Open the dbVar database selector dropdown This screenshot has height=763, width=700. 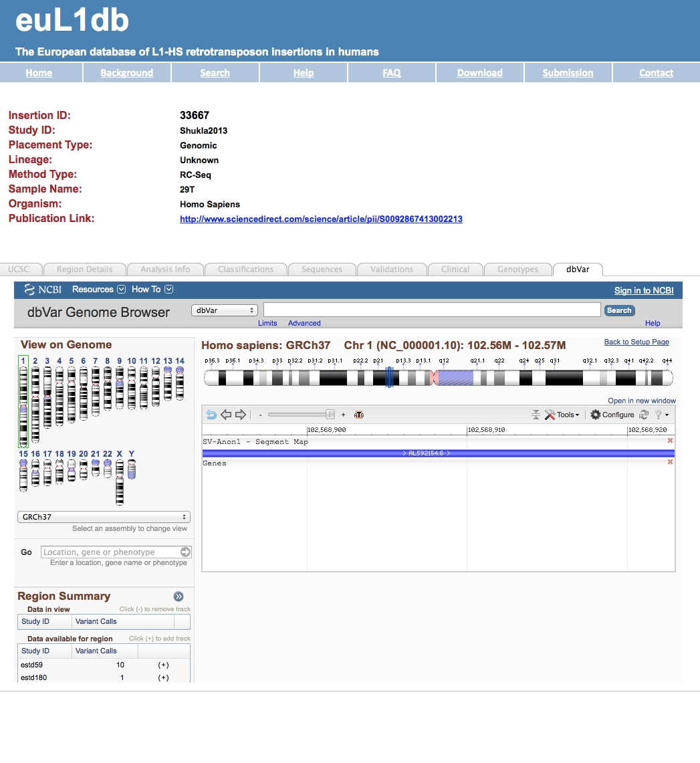225,310
